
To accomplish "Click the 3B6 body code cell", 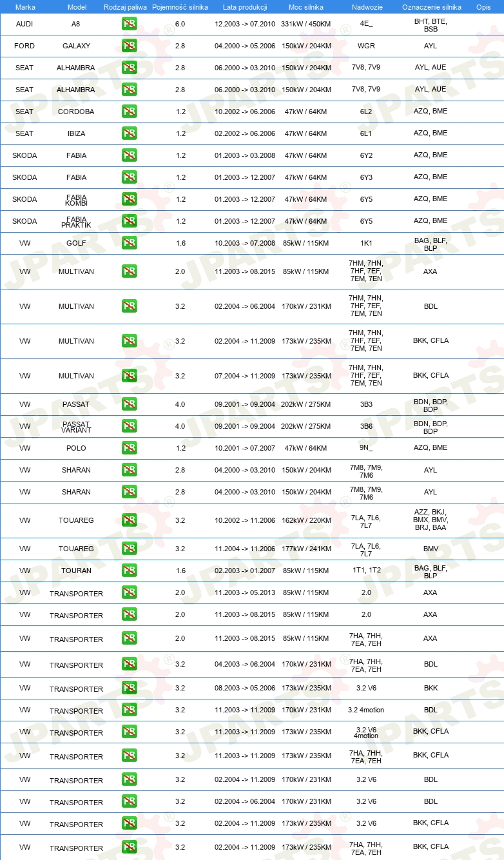I will [366, 426].
